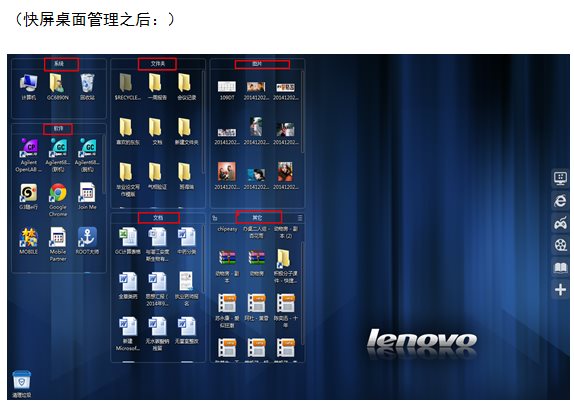This screenshot has width=574, height=404.
Task: Click the chipeasy label in 其它 group
Action: 227,229
